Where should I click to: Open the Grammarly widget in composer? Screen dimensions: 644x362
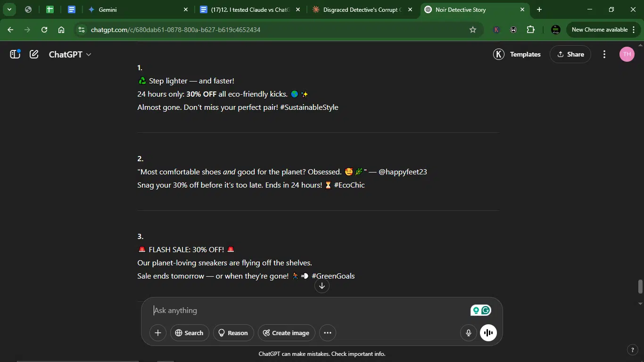(486, 310)
